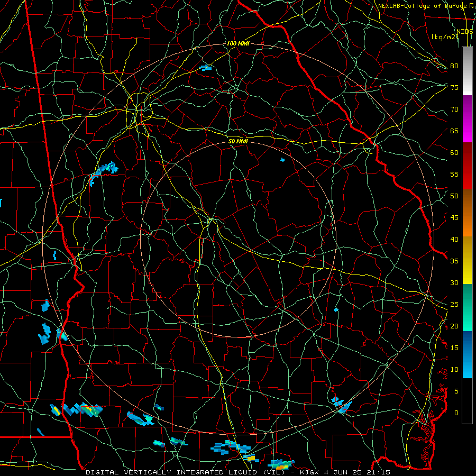Click the legend value 0
The height and width of the screenshot is (476, 476).
pyautogui.click(x=456, y=413)
